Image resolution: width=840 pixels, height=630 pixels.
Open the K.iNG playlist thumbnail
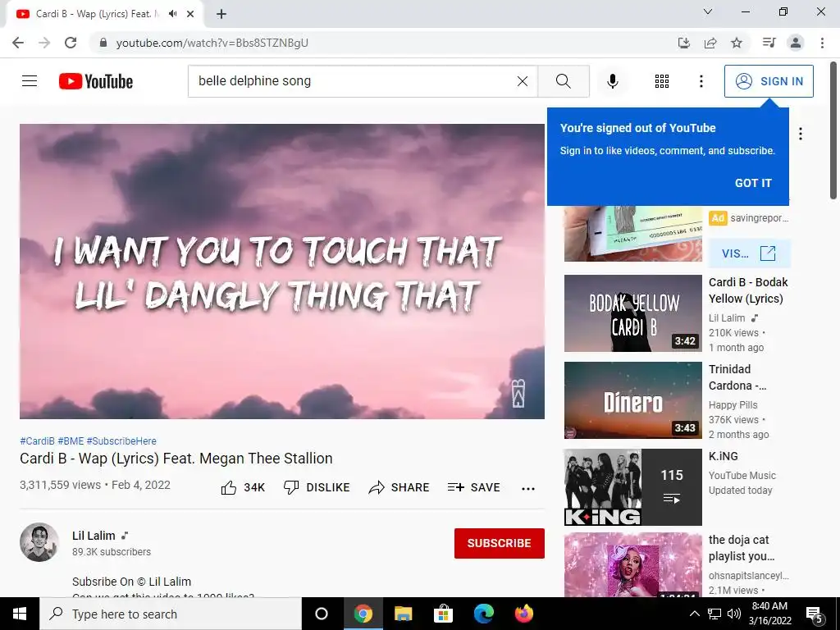point(633,487)
